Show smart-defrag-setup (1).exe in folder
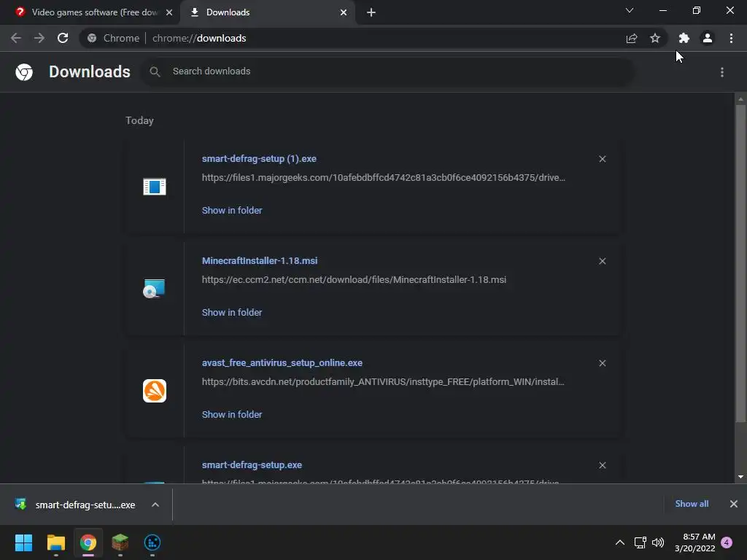Image resolution: width=747 pixels, height=560 pixels. (x=232, y=210)
